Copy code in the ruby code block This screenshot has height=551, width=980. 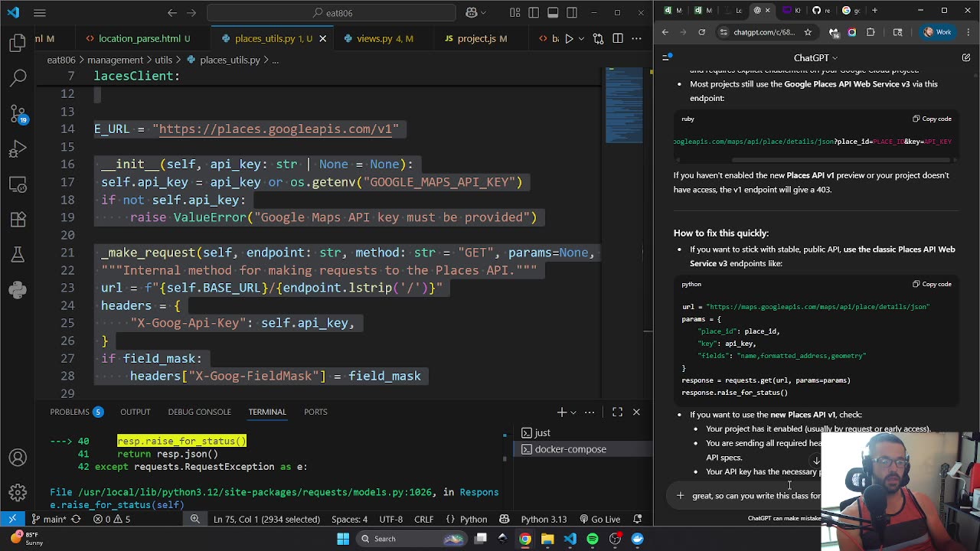coord(932,119)
